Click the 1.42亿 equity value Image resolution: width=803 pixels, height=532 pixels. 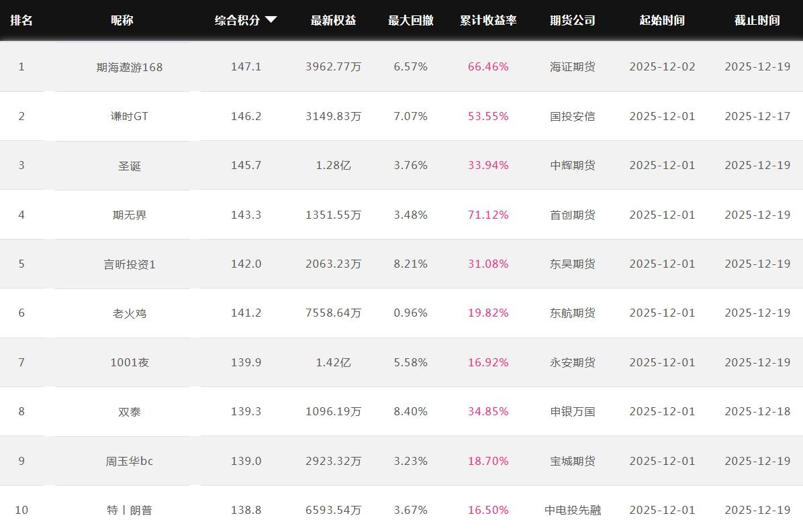tap(333, 362)
